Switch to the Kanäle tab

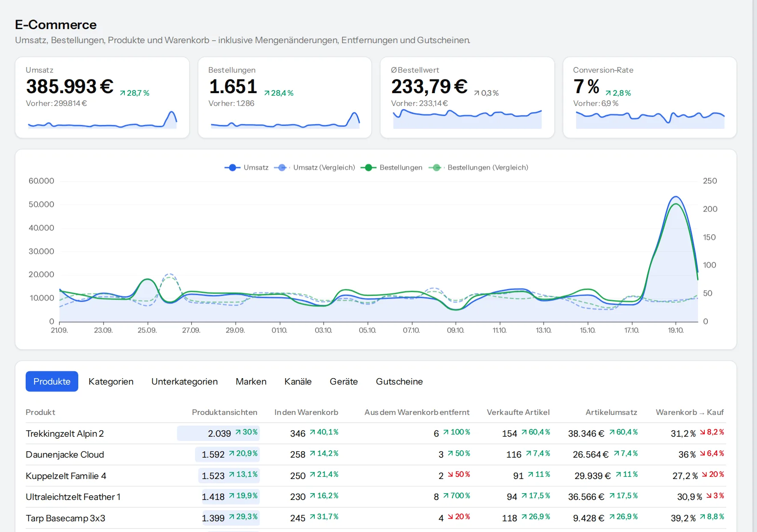tap(298, 381)
